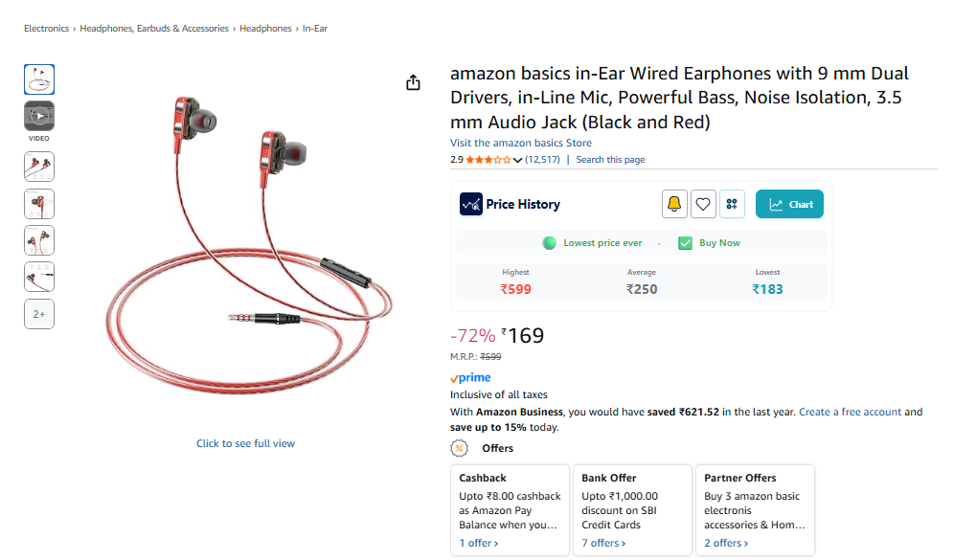Viewport: 954px width, 560px height.
Task: Open Headphones, Earbuds & Accessories breadcrumb
Action: tap(154, 29)
